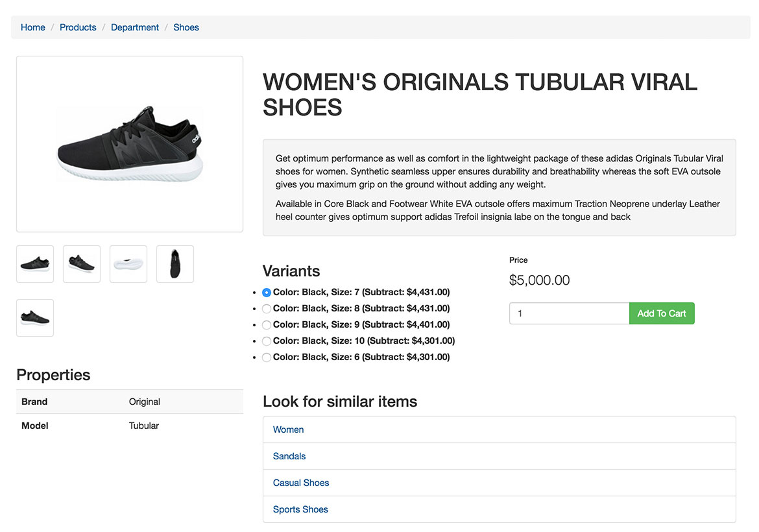This screenshot has width=759, height=532.
Task: Go to Home in breadcrumb
Action: click(x=33, y=28)
